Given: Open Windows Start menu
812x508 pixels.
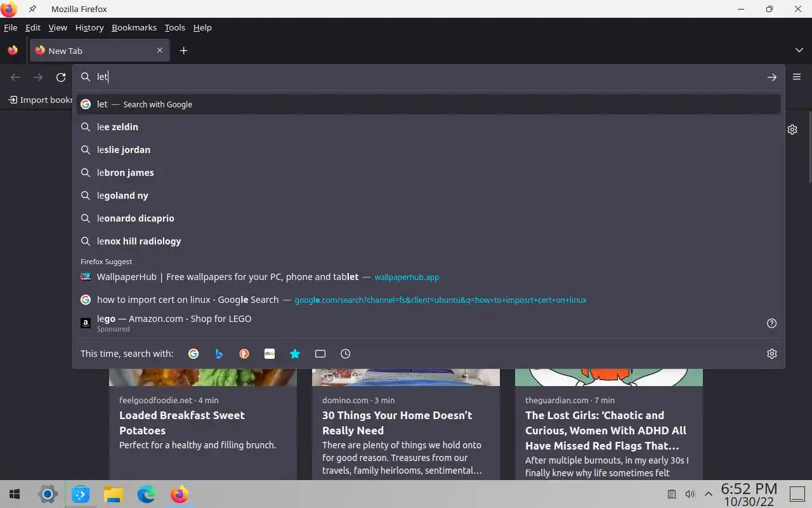Looking at the screenshot, I should point(15,494).
